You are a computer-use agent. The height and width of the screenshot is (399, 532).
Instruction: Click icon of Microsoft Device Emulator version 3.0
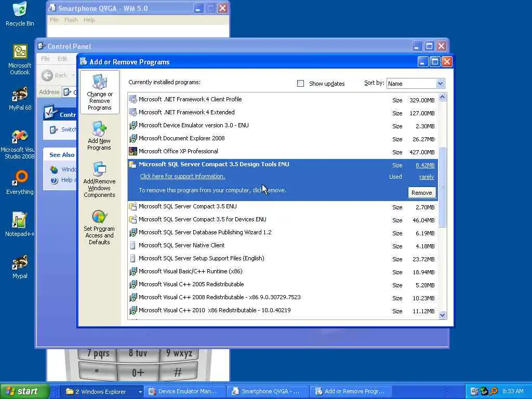click(x=133, y=126)
